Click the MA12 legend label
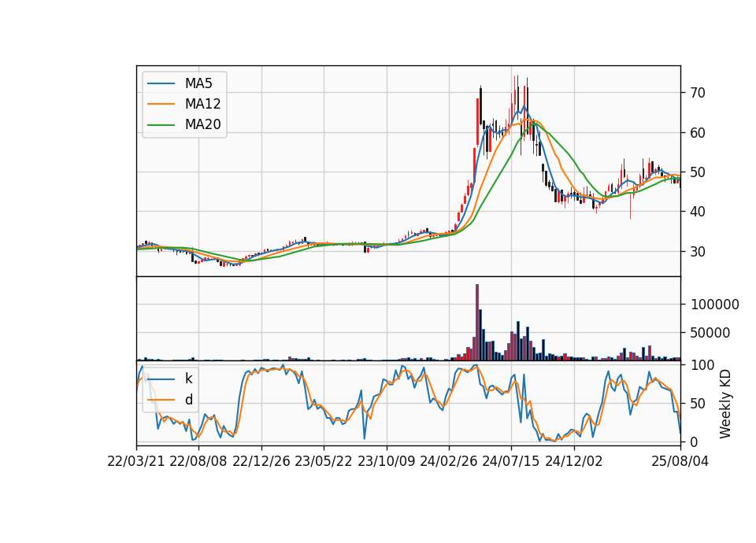This screenshot has height=543, width=756. point(202,104)
